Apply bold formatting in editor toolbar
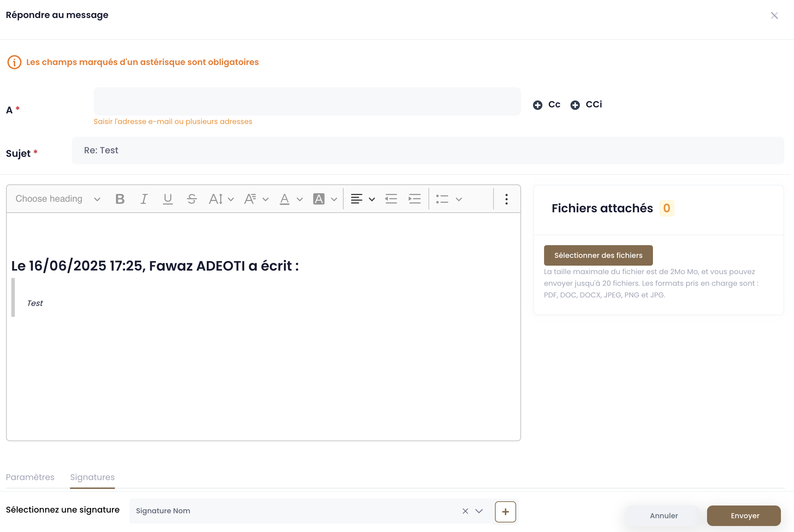Viewport: 794px width, 532px height. [x=120, y=199]
